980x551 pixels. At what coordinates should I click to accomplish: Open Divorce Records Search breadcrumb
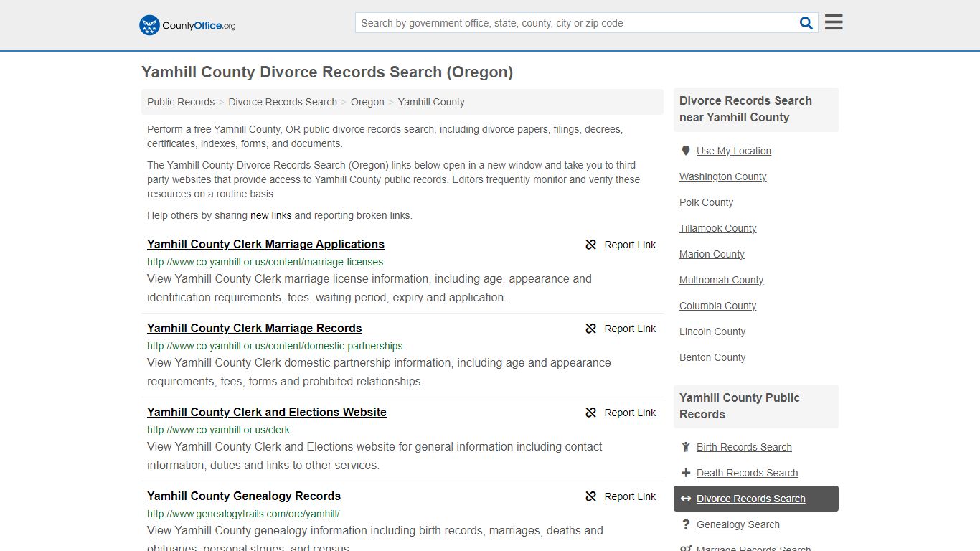coord(283,102)
